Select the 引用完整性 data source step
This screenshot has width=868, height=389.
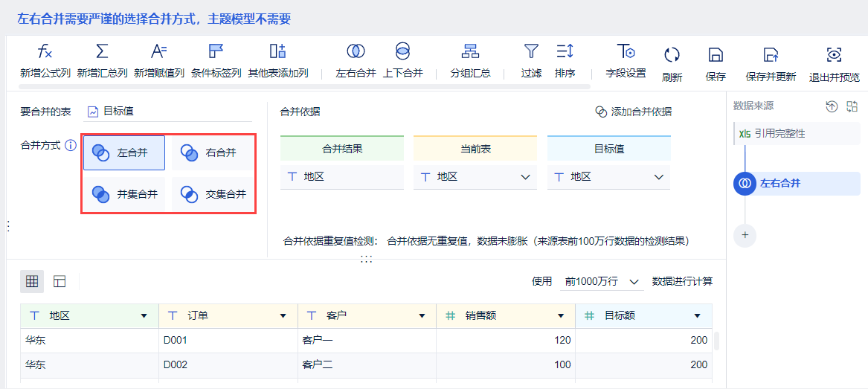[779, 134]
